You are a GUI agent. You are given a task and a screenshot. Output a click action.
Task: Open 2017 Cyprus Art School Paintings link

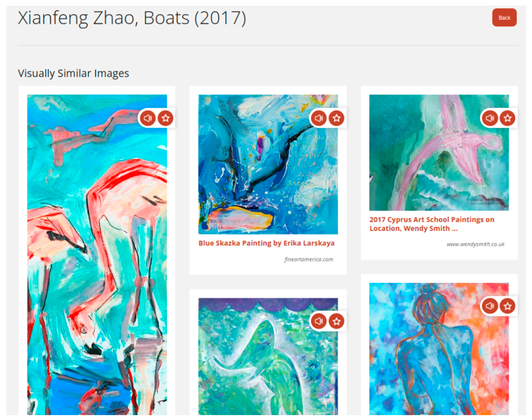(x=432, y=224)
